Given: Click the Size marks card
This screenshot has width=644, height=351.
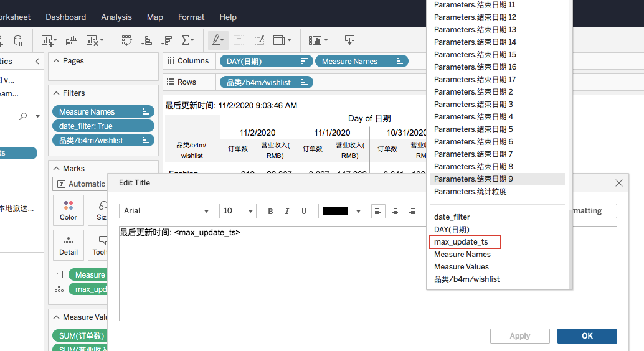Looking at the screenshot, I should pos(98,210).
